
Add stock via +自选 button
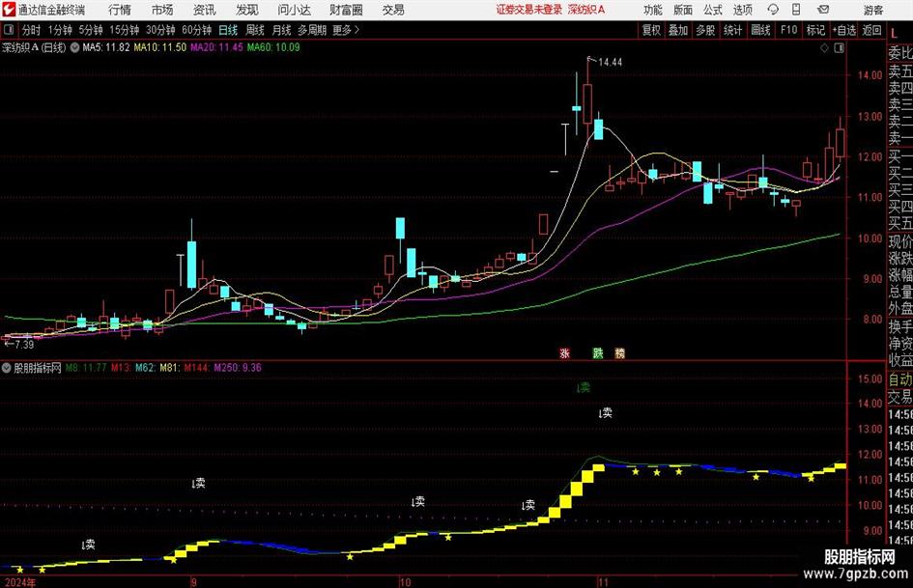[x=844, y=30]
